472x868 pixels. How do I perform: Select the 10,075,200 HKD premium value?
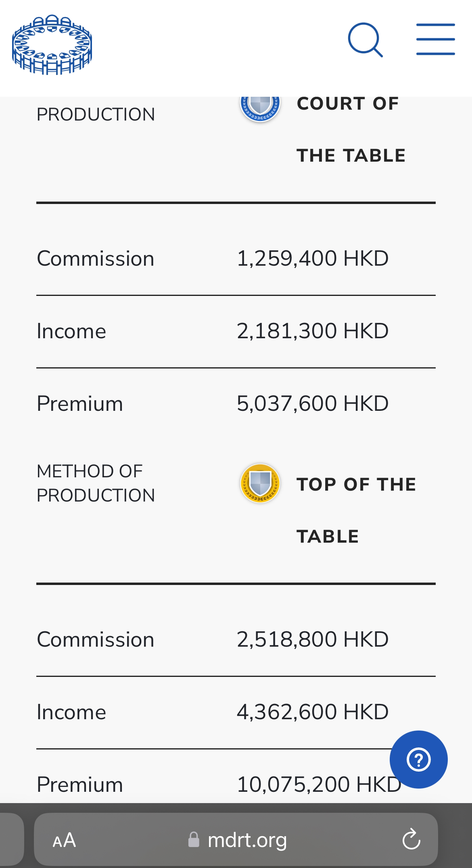[x=319, y=785]
